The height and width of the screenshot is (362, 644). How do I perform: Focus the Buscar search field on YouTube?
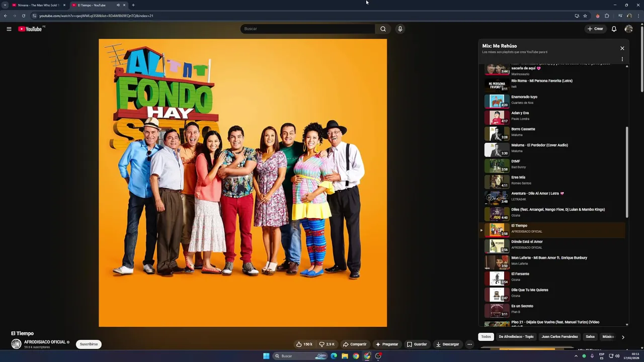coord(307,29)
